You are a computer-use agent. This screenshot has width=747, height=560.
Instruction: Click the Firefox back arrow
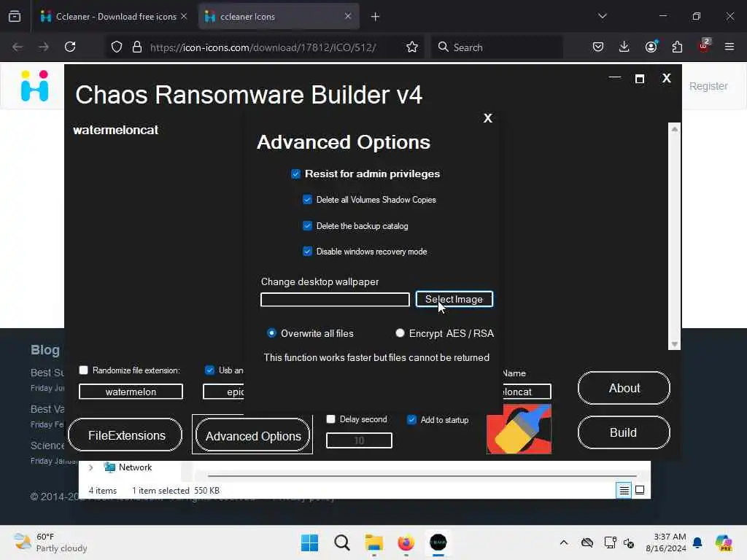coord(18,47)
